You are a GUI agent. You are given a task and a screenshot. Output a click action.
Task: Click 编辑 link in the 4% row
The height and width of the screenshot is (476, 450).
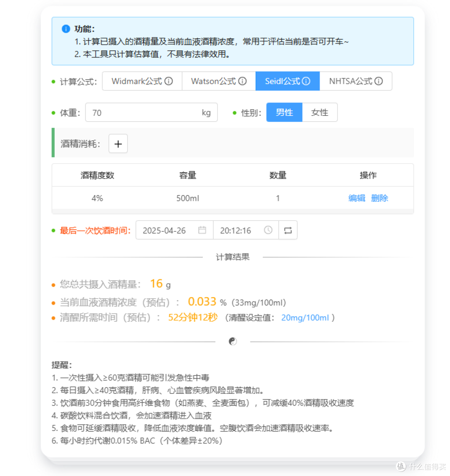click(x=357, y=198)
